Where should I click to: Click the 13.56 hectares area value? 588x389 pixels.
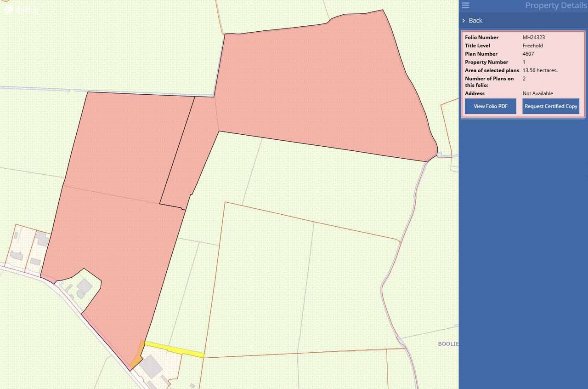(540, 70)
